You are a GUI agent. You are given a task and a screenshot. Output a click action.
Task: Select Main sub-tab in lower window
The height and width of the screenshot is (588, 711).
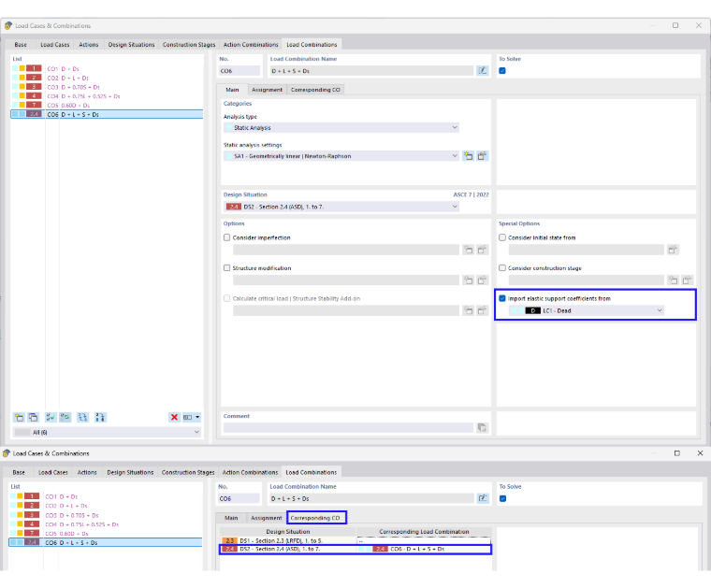click(231, 518)
